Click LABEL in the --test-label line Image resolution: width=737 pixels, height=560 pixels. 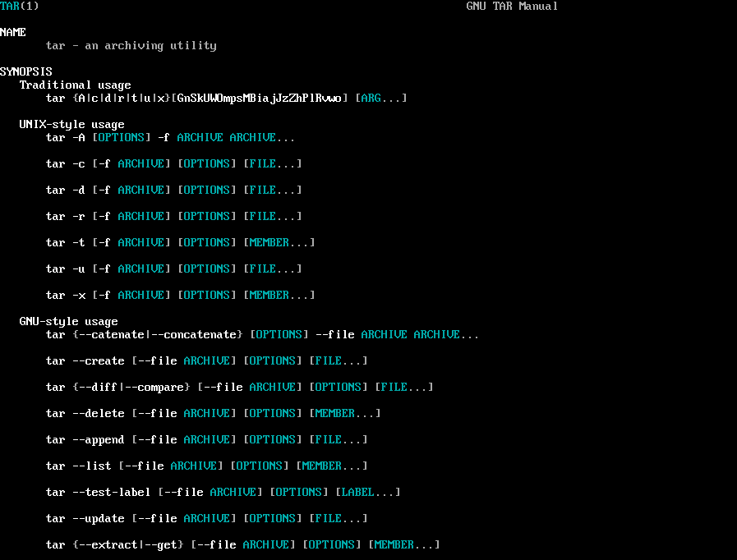[x=358, y=493]
